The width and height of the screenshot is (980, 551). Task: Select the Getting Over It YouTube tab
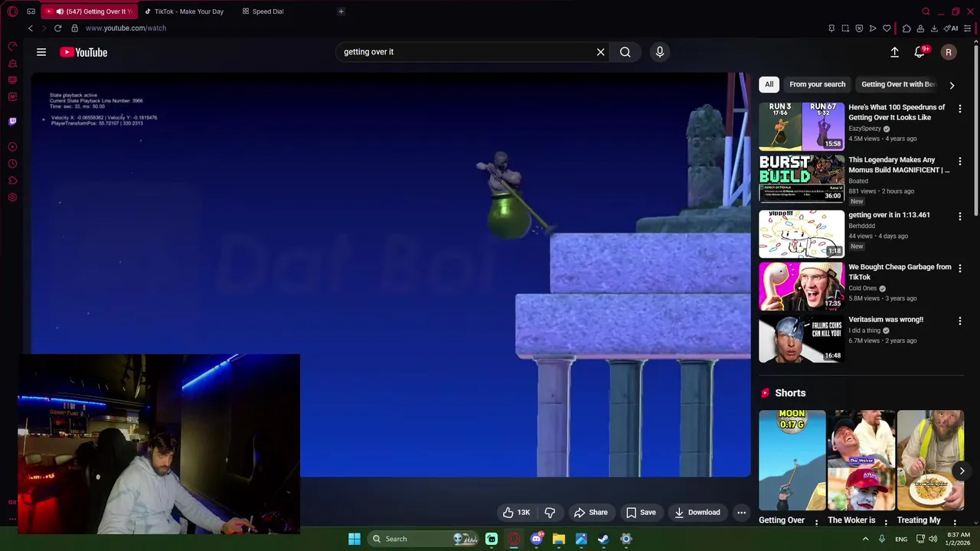click(x=89, y=11)
